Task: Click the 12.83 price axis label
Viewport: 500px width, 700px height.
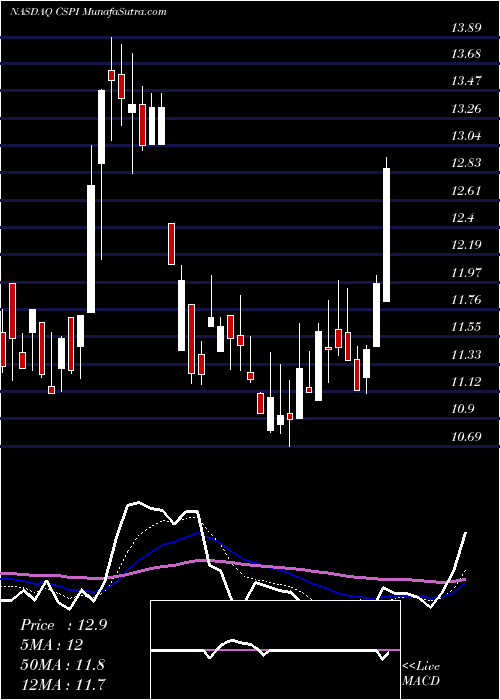Action: [x=466, y=163]
